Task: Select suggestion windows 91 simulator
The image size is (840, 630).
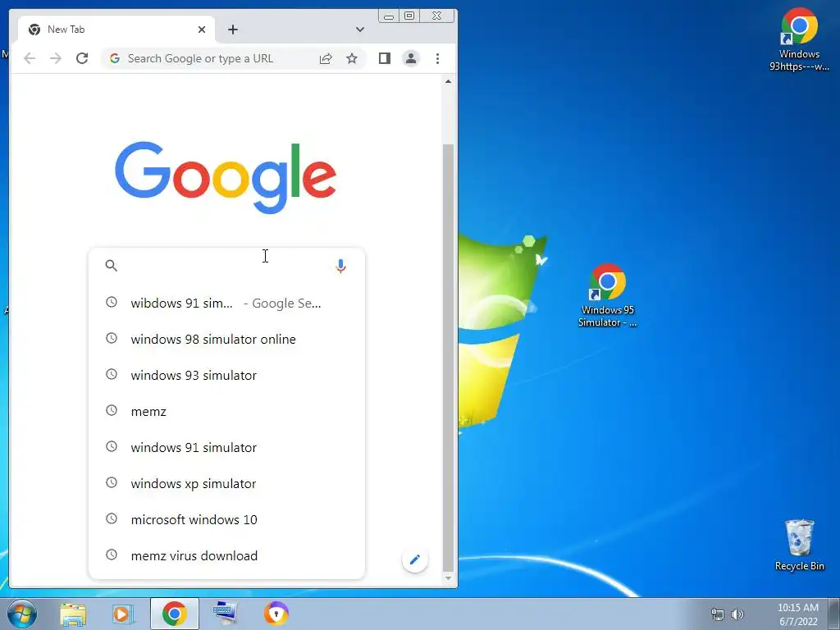Action: pos(226,447)
